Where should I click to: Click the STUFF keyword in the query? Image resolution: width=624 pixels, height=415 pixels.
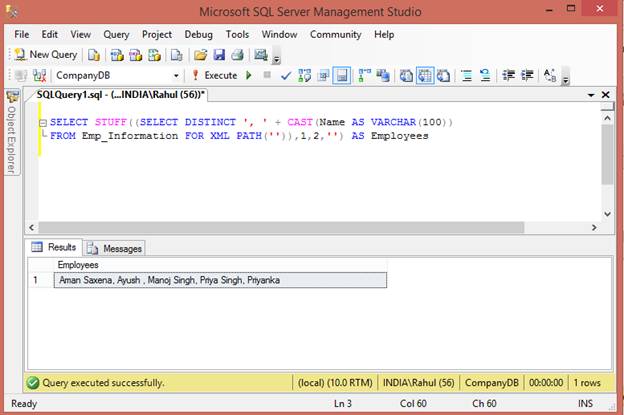click(x=111, y=122)
